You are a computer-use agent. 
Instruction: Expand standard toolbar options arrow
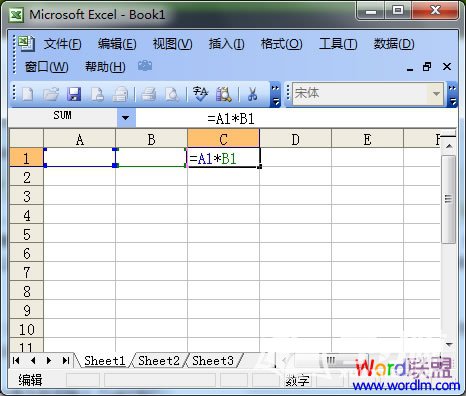275,95
